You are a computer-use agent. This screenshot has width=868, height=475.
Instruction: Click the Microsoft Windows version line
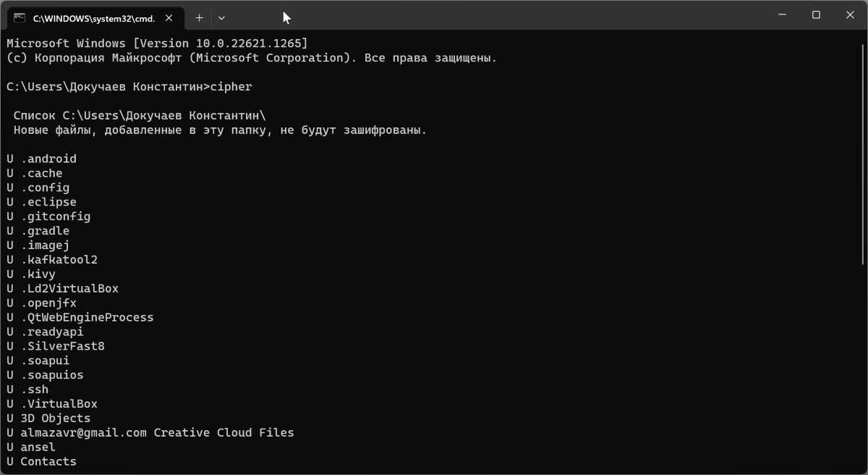tap(157, 43)
